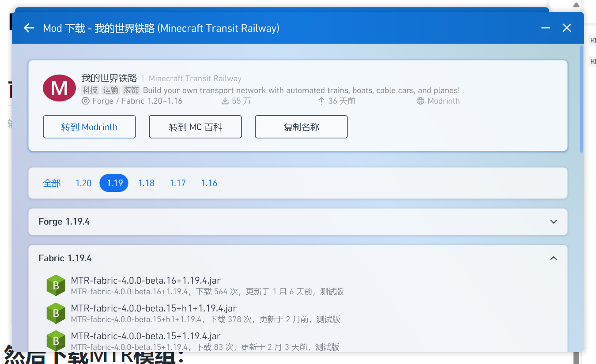Click the Forge / Fabric 1.20~1.16 text
The image size is (596, 364).
(x=137, y=101)
